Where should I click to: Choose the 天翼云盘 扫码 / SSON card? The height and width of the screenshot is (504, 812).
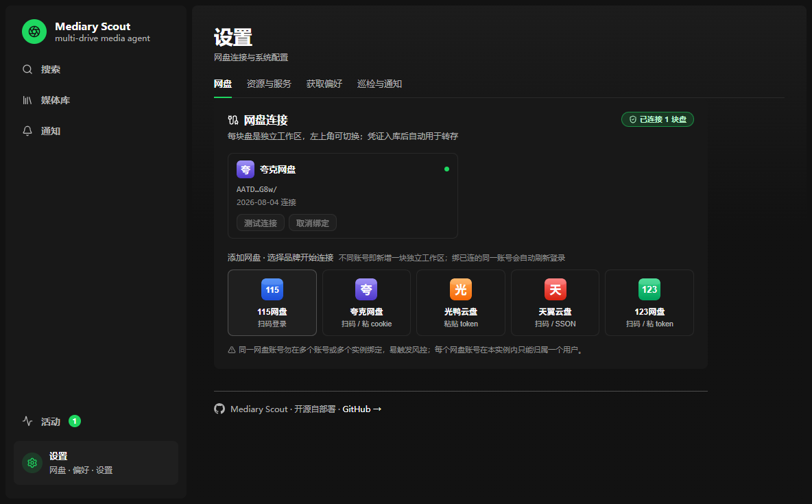click(x=555, y=302)
